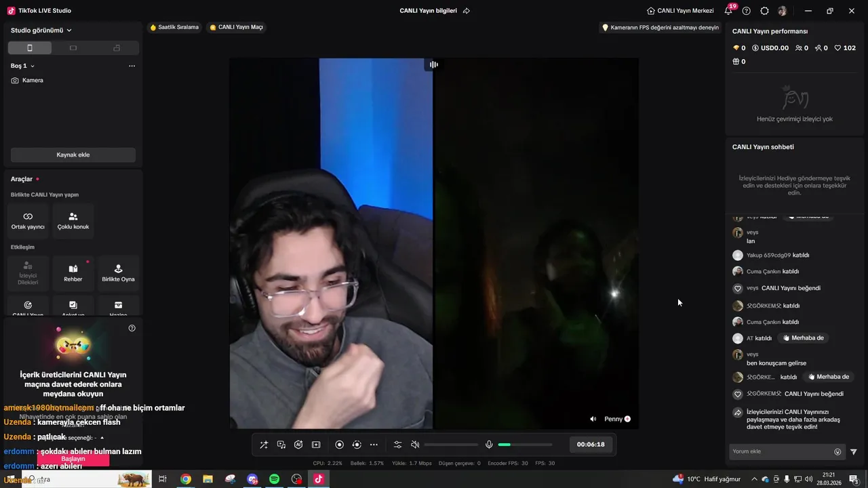Open the help question mark icon
This screenshot has width=868, height=488.
[747, 11]
